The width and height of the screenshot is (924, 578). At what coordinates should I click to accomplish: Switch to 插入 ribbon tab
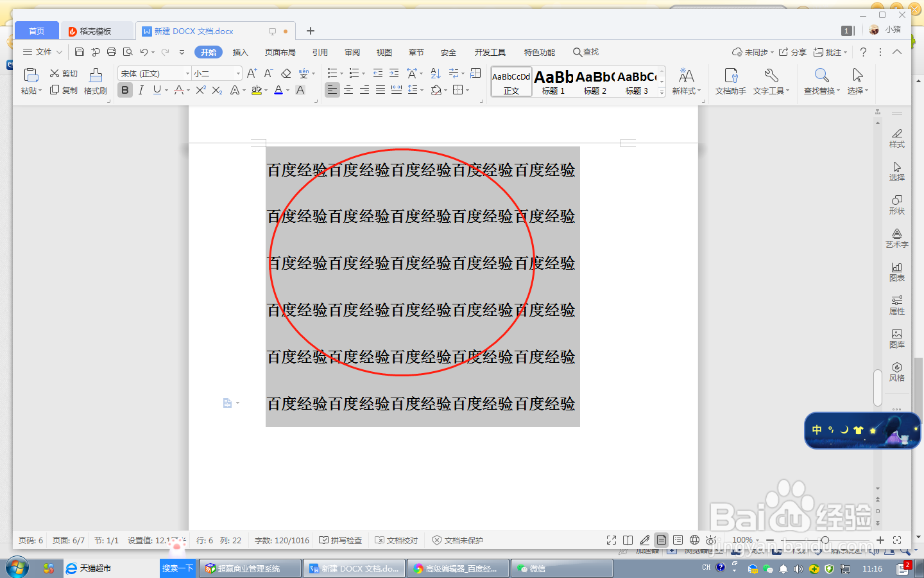240,52
